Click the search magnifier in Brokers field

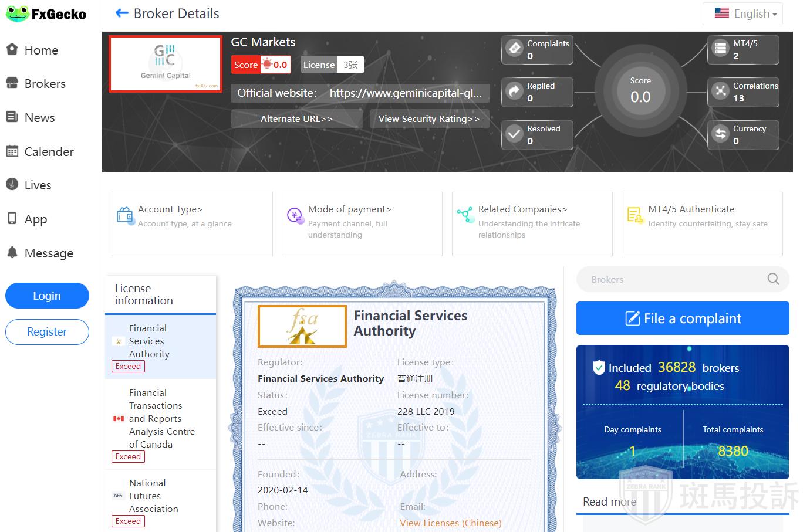pyautogui.click(x=774, y=279)
